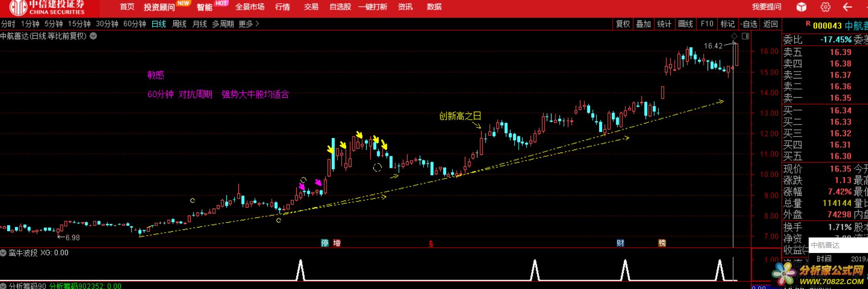Viewport: 868px width, 289px height.
Task: Click the 卖一 price 16.35
Action: [x=841, y=98]
